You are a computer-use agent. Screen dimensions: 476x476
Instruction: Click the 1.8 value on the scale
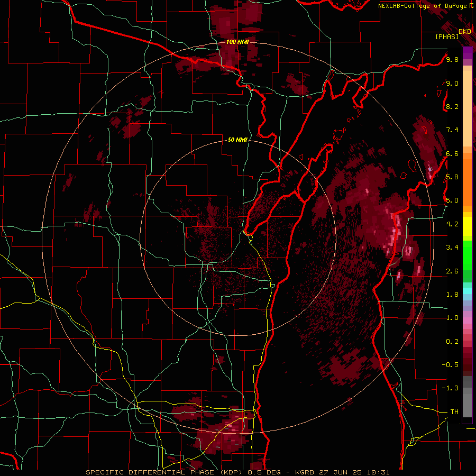(x=452, y=295)
